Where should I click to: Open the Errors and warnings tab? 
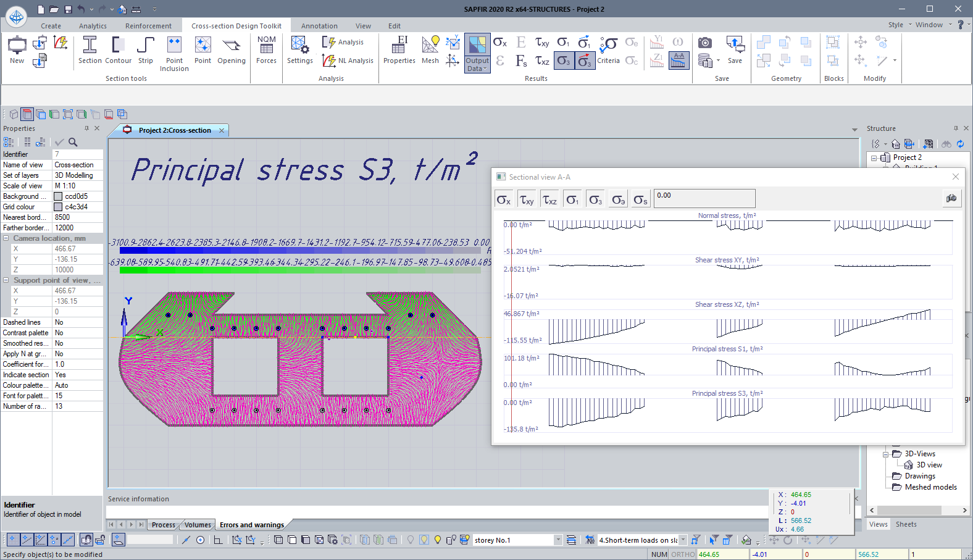tap(252, 525)
